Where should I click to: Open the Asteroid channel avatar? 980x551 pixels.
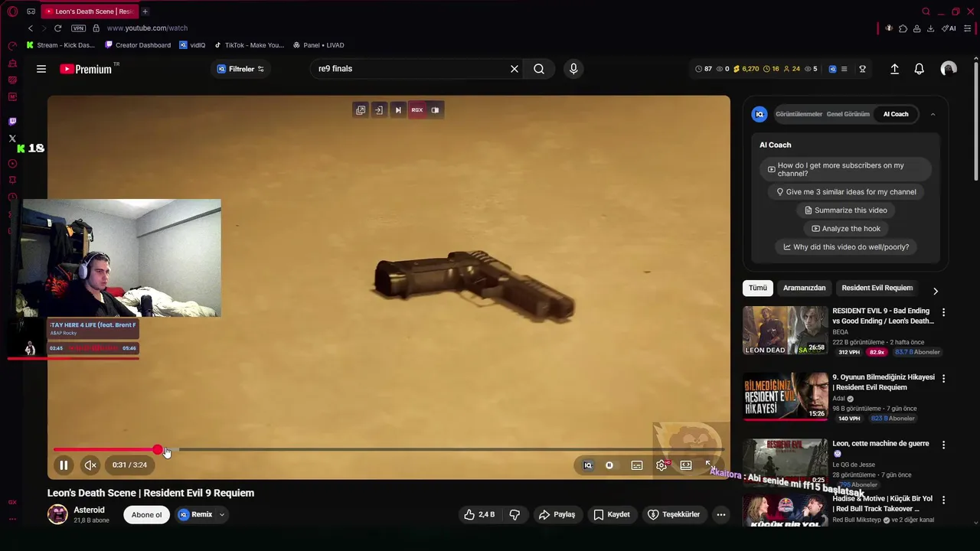click(57, 515)
